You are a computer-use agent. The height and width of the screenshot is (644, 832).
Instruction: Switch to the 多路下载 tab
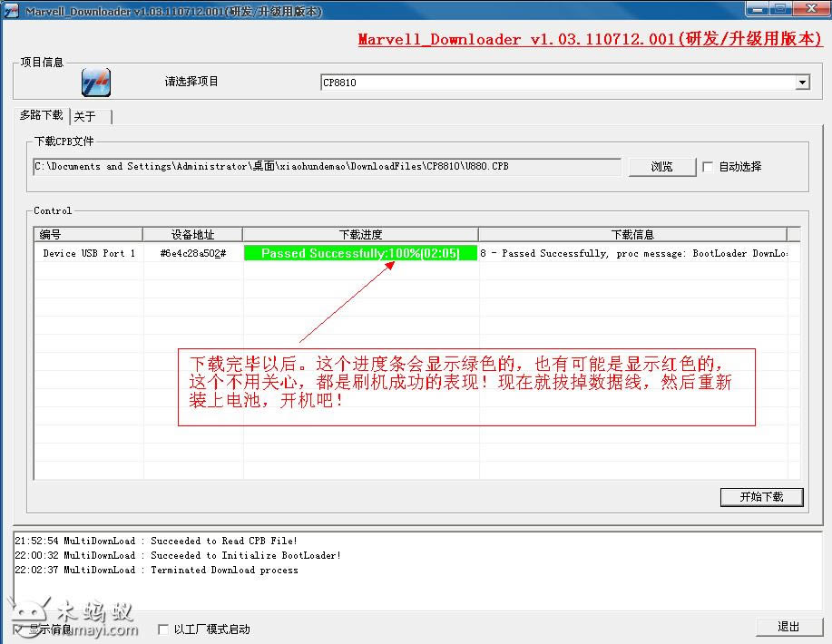[x=42, y=116]
